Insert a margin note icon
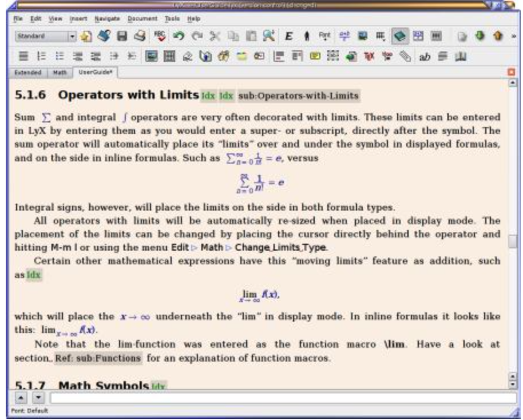This screenshot has height=420, width=523. coord(297,56)
